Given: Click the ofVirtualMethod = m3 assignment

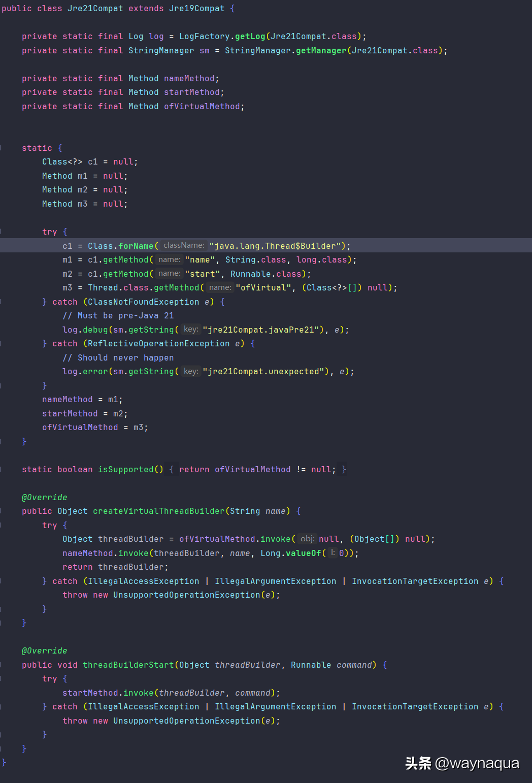Looking at the screenshot, I should pyautogui.click(x=95, y=428).
